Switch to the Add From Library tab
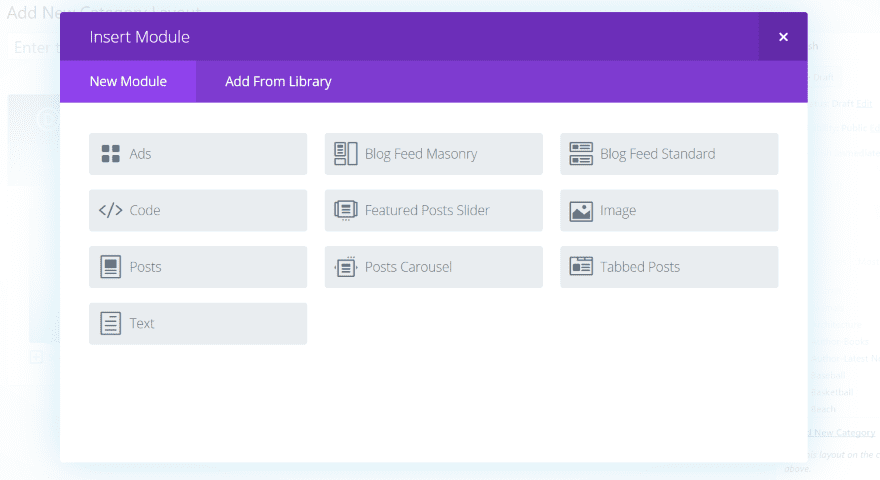The height and width of the screenshot is (480, 880). (x=278, y=82)
